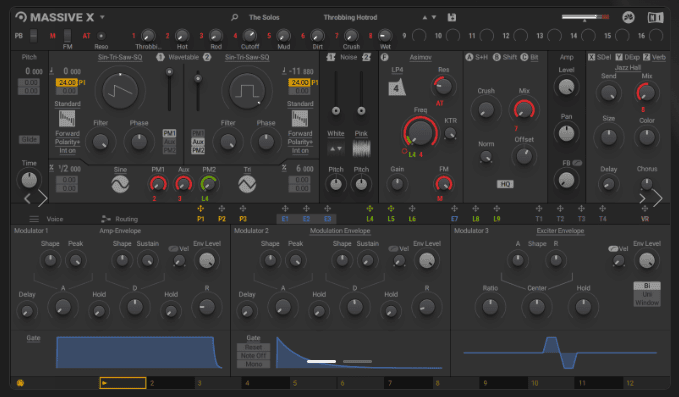Select the E1 envelope tab
Viewport: 679px width, 397px height.
click(285, 219)
